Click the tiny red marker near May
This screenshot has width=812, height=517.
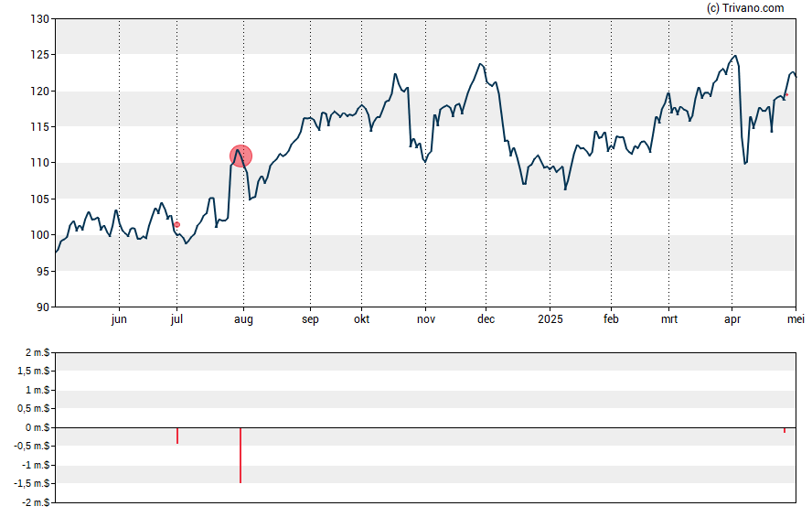tap(786, 95)
